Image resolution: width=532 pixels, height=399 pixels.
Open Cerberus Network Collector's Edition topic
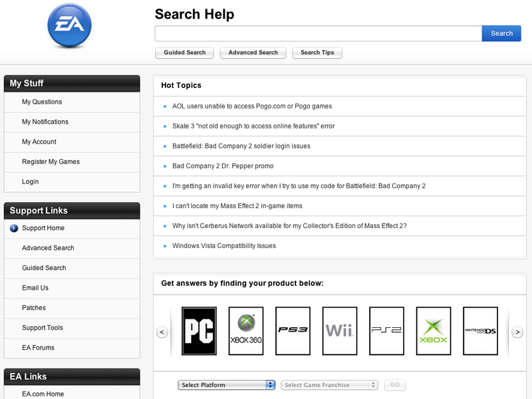[x=289, y=226]
